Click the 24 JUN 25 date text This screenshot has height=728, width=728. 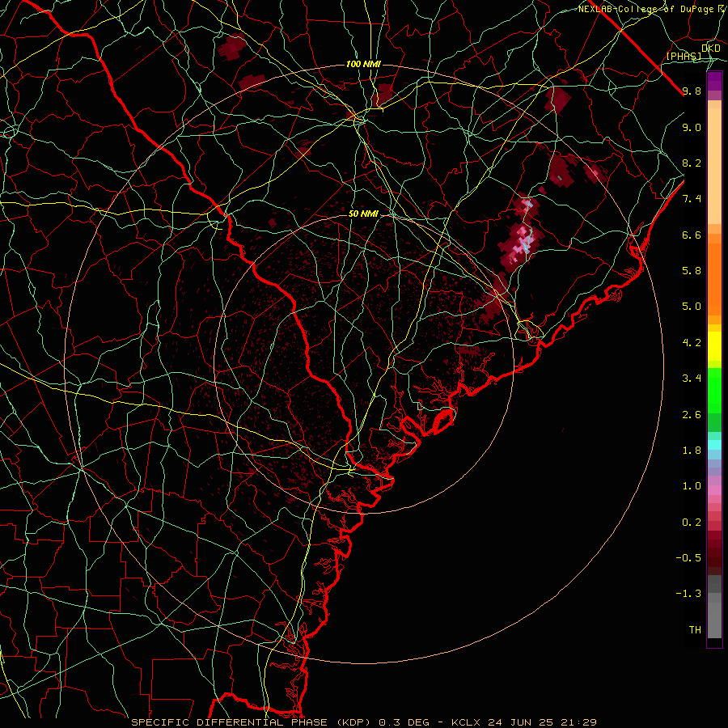(520, 722)
